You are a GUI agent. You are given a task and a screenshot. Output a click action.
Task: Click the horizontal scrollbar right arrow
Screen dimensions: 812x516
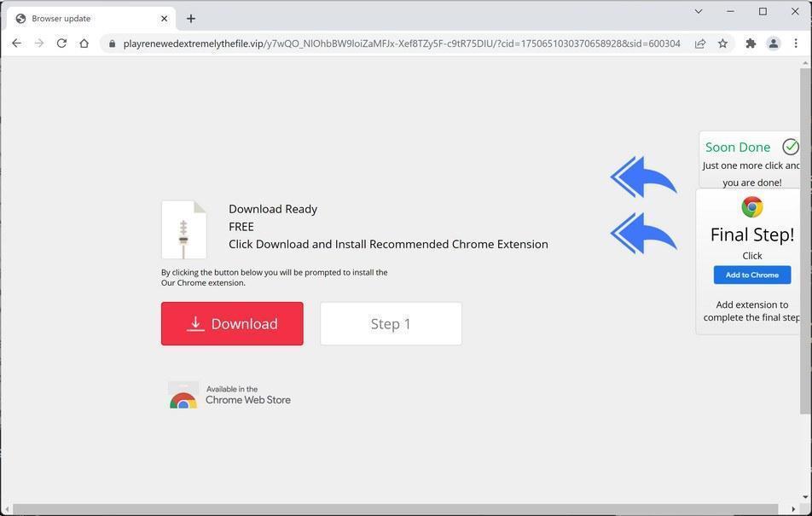click(793, 510)
